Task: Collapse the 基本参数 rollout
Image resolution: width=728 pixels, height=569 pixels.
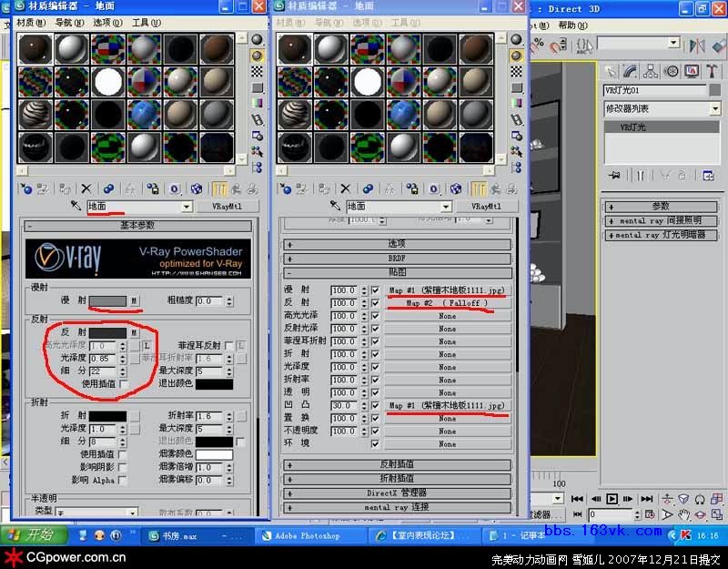Action: click(138, 226)
